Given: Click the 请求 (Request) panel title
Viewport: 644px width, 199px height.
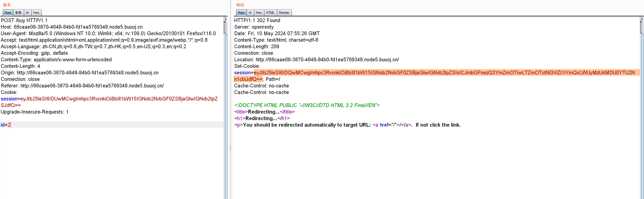Looking at the screenshot, I should (x=7, y=5).
